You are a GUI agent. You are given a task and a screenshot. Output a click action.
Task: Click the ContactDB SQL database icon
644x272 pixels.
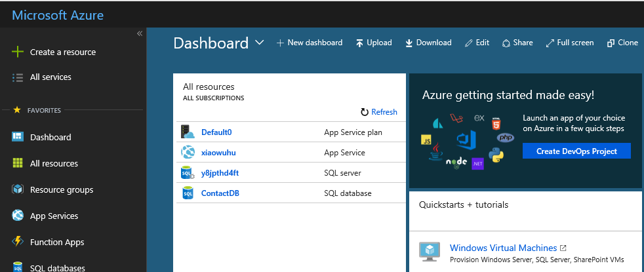[x=188, y=193]
